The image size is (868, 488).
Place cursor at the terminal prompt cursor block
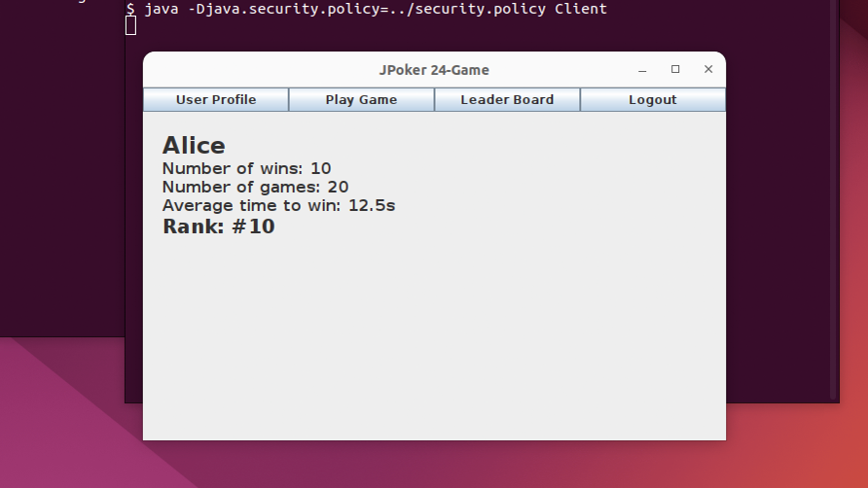point(130,25)
